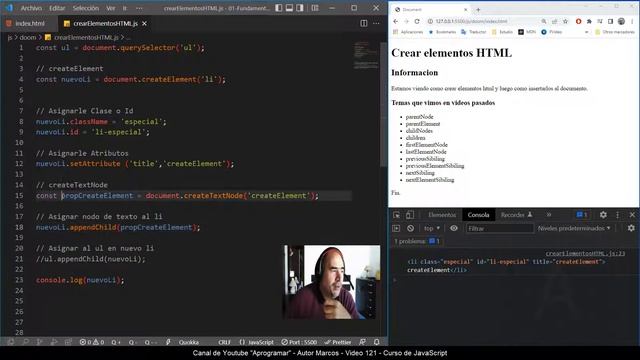Show more DevTools tabs with the chevron

point(549,215)
